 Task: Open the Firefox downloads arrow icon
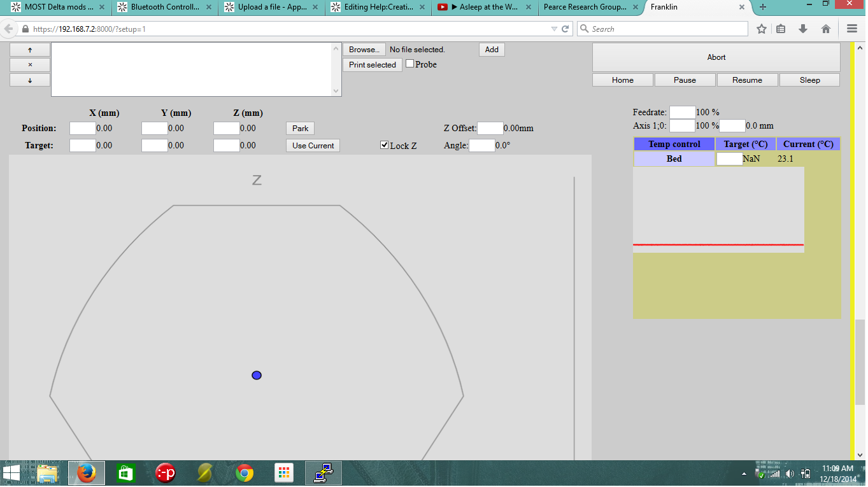803,29
